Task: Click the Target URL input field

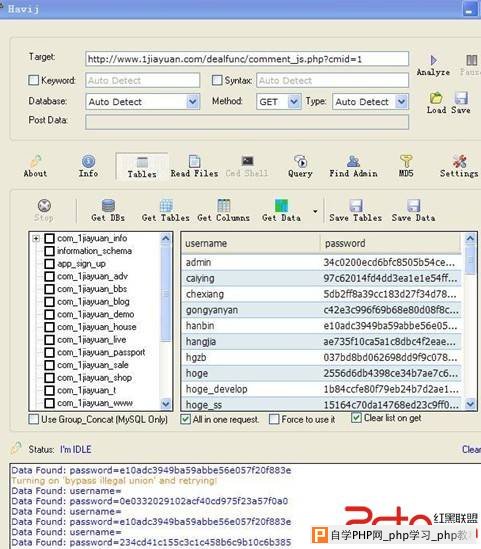Action: click(x=247, y=59)
